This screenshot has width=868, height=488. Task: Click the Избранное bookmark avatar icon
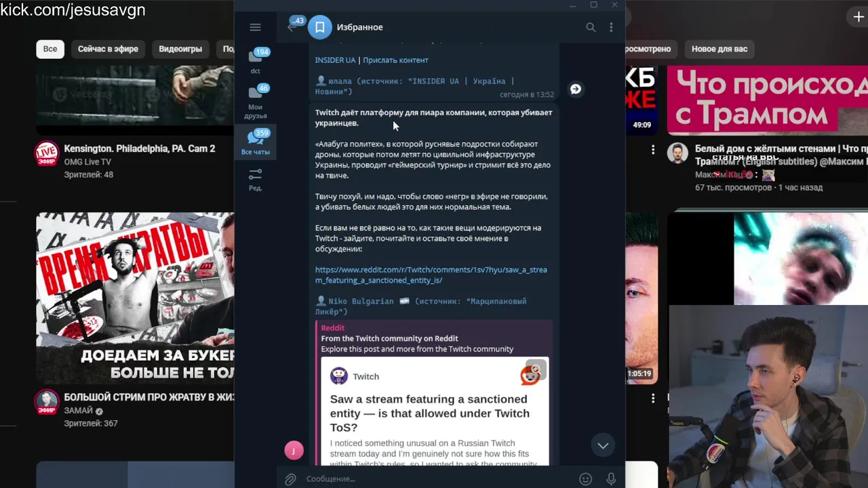(320, 27)
